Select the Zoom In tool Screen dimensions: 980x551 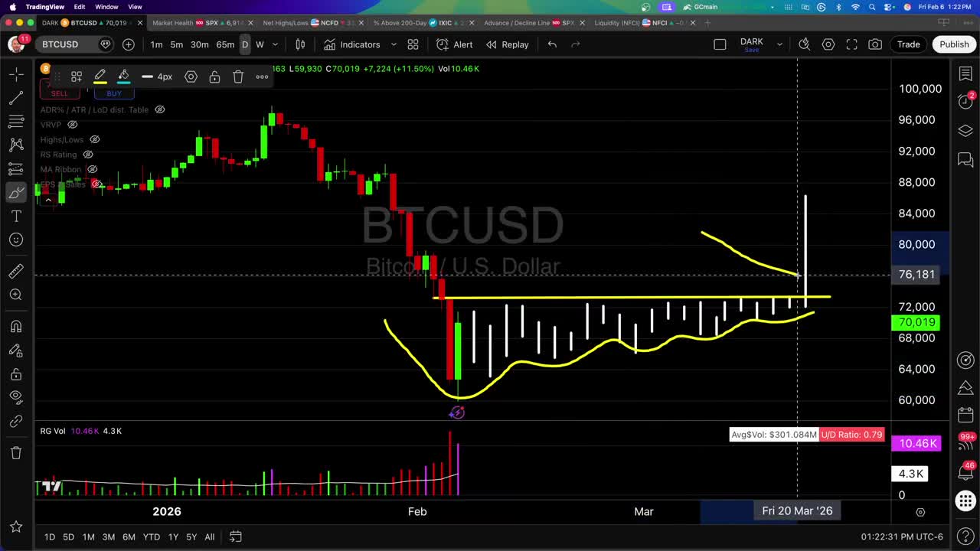click(15, 295)
